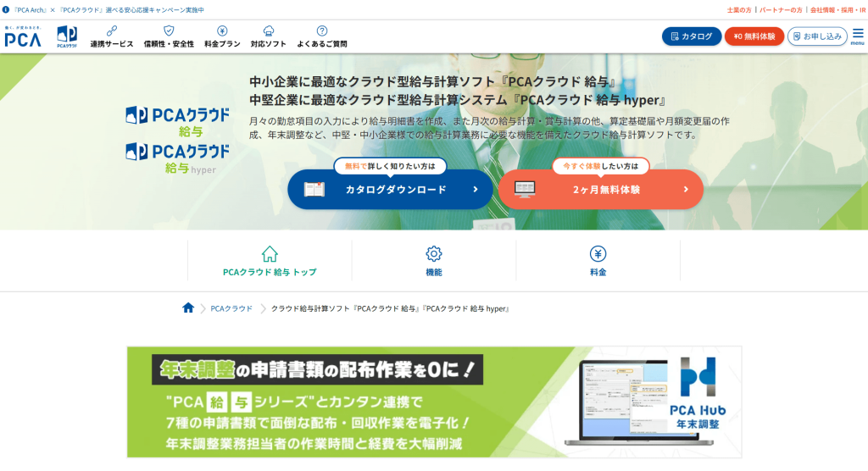Open the hamburger menu icon
The image size is (868, 471).
[858, 36]
